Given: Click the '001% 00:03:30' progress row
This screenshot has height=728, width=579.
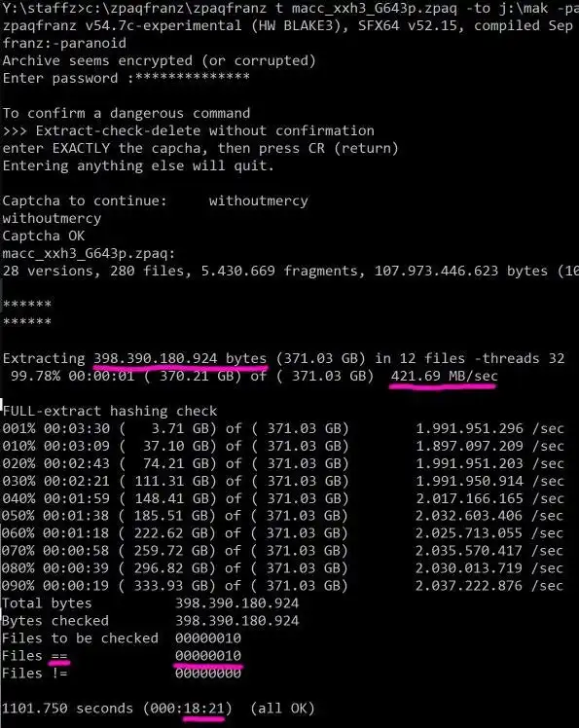Looking at the screenshot, I should click(283, 428).
